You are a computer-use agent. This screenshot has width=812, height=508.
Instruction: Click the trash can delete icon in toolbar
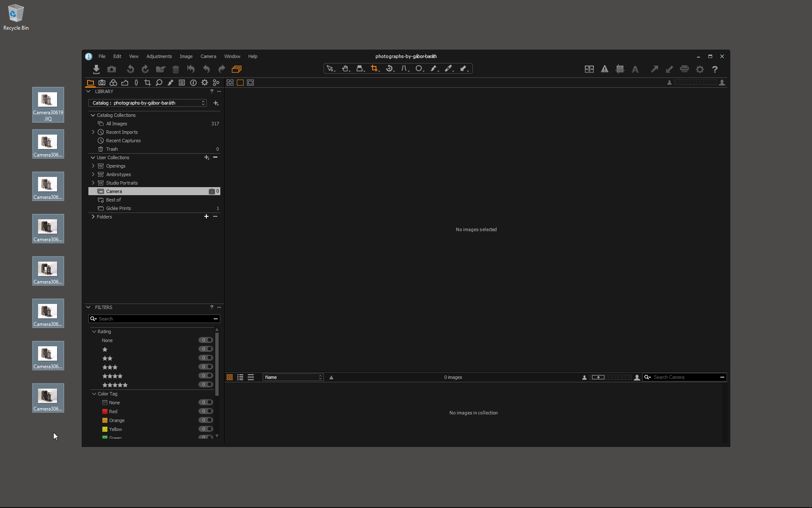click(176, 69)
